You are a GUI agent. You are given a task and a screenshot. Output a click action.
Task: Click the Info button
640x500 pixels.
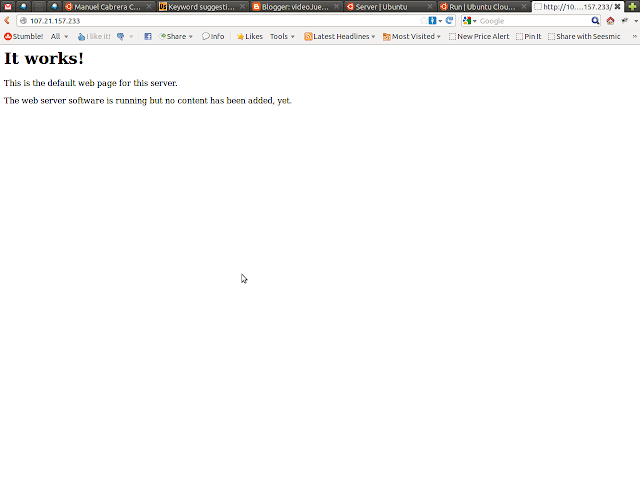213,36
